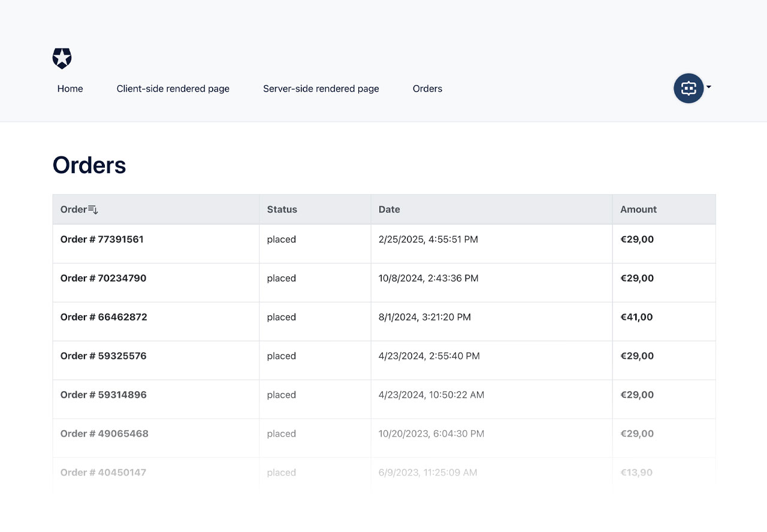
Task: Click the Date column header
Action: pyautogui.click(x=389, y=209)
